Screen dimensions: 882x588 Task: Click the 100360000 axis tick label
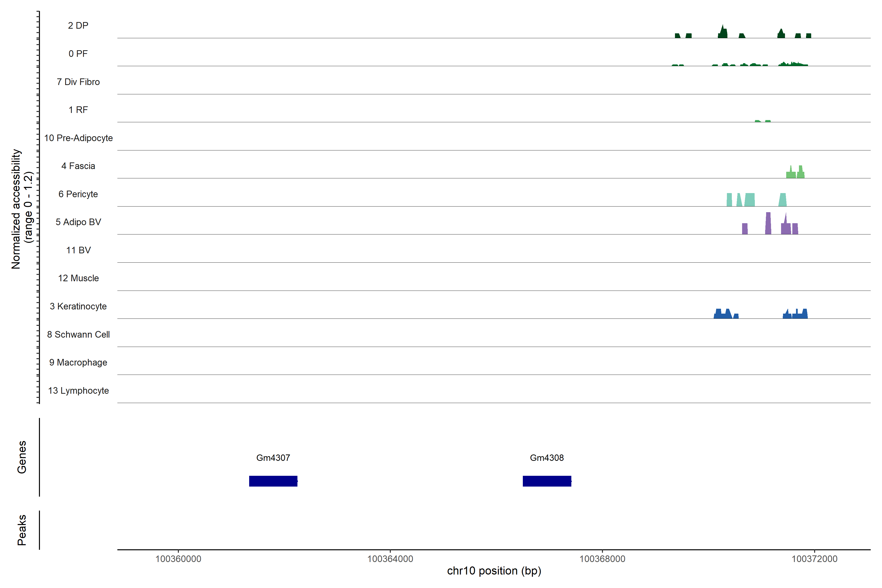(178, 559)
